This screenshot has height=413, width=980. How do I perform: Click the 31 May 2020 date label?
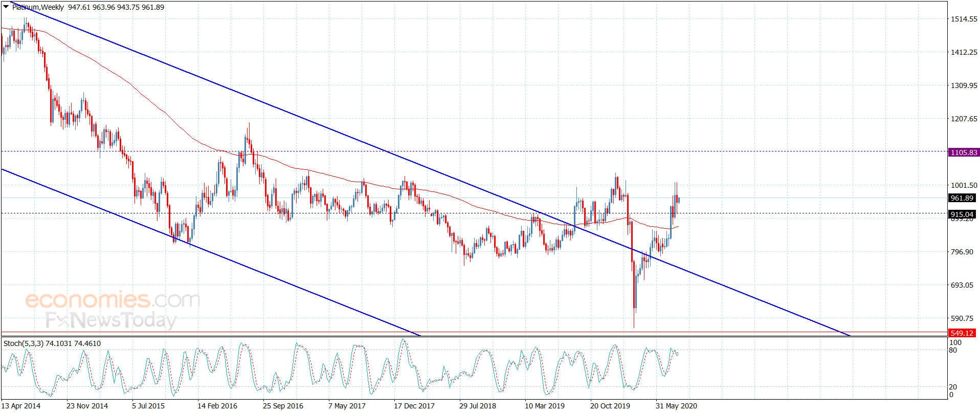click(x=676, y=406)
